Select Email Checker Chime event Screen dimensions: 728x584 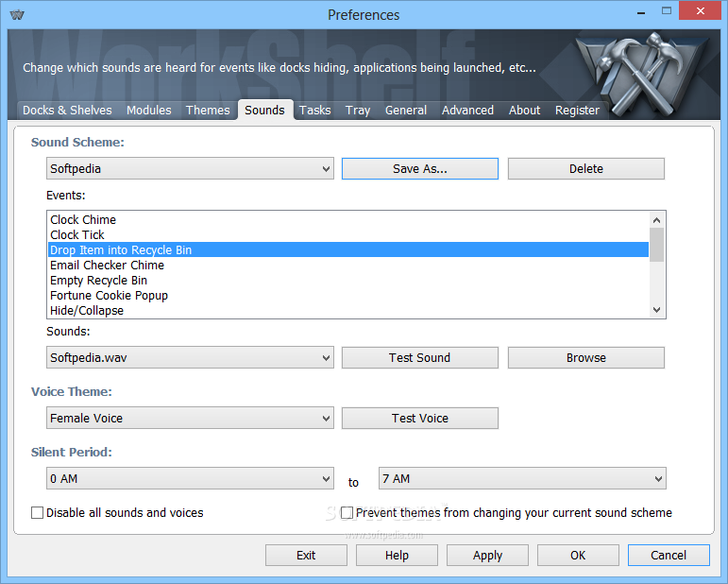[348, 266]
